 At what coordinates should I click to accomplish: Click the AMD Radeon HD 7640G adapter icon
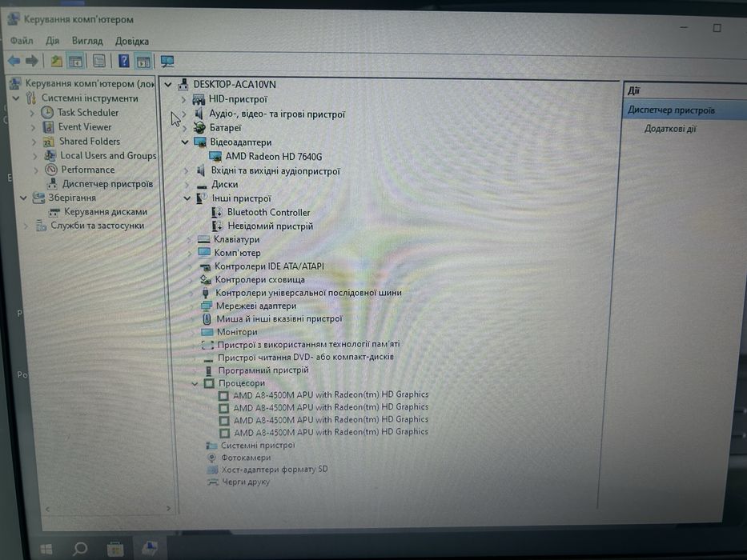point(215,156)
